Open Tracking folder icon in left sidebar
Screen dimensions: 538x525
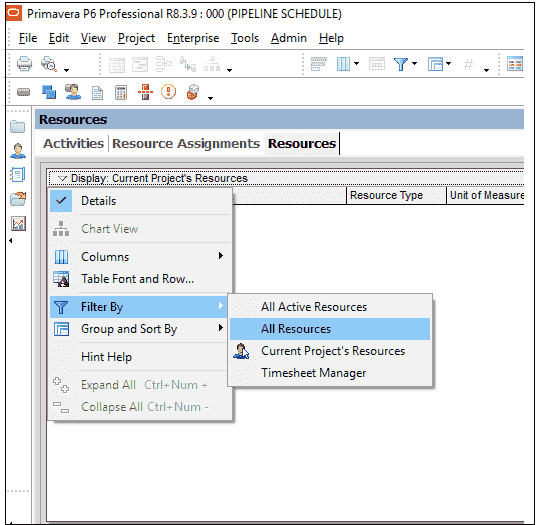pyautogui.click(x=18, y=199)
